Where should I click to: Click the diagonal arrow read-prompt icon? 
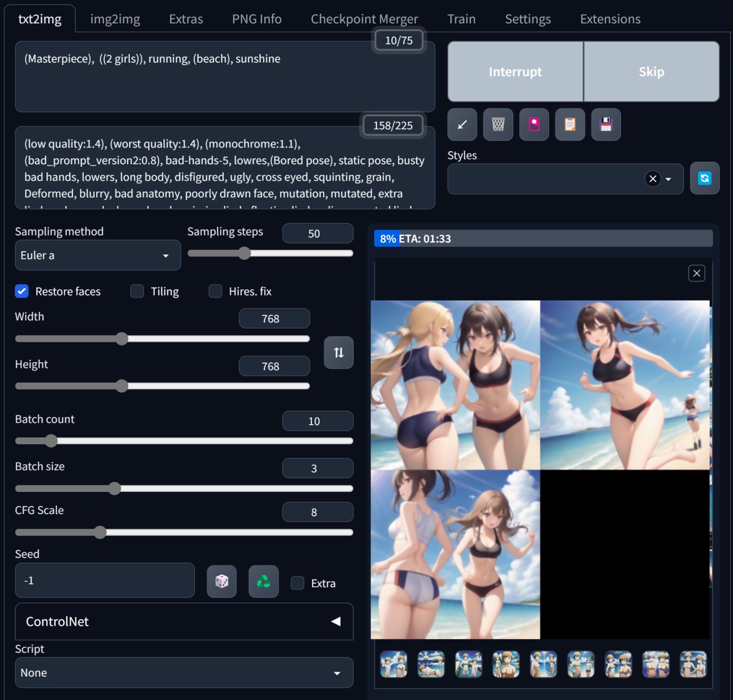462,125
